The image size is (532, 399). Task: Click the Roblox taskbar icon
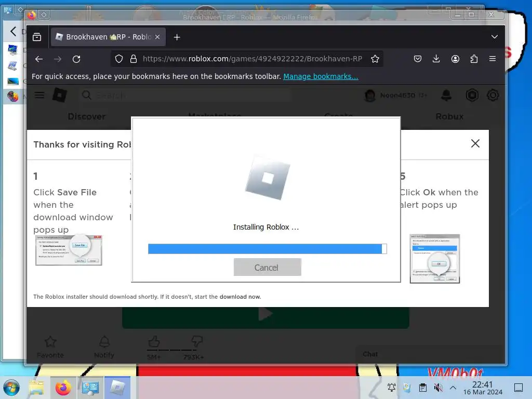(x=117, y=388)
